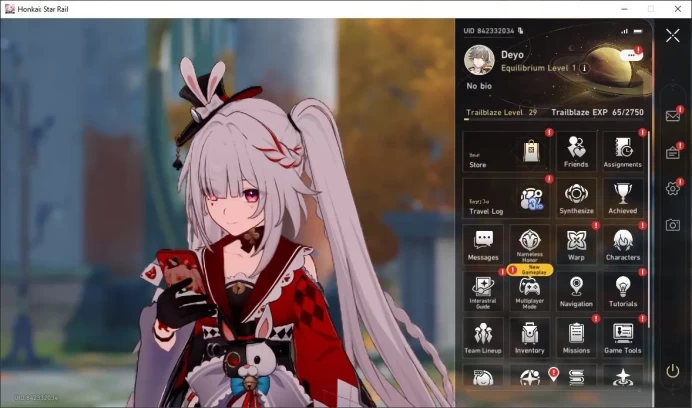The image size is (692, 408).
Task: Open the Team Lineup menu
Action: coord(483,338)
